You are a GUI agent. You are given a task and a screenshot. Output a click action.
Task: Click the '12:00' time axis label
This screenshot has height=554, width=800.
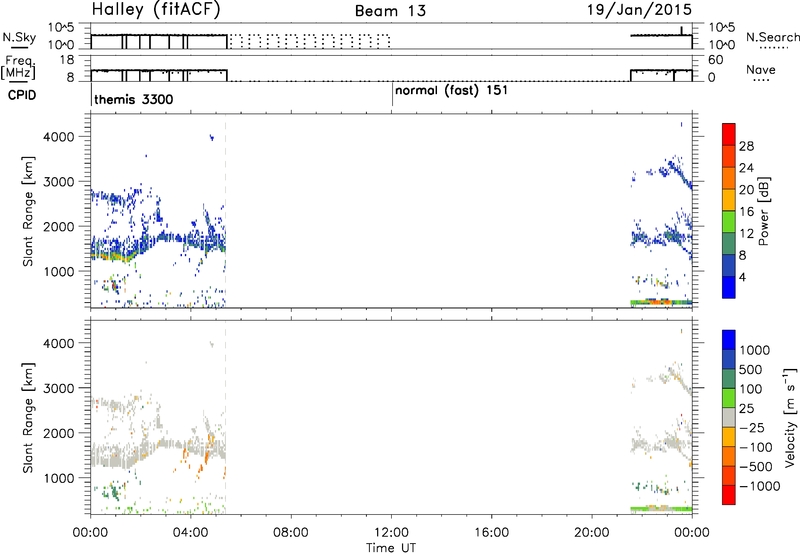coord(391,533)
